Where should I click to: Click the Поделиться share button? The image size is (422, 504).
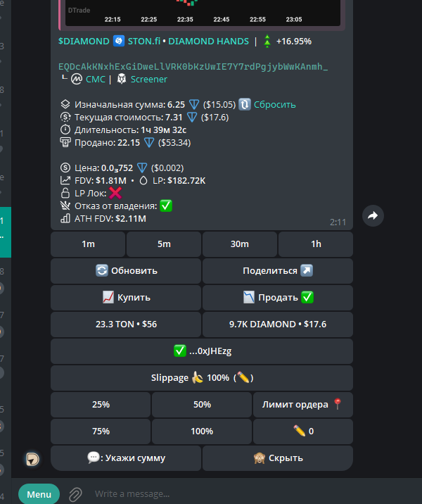point(278,270)
